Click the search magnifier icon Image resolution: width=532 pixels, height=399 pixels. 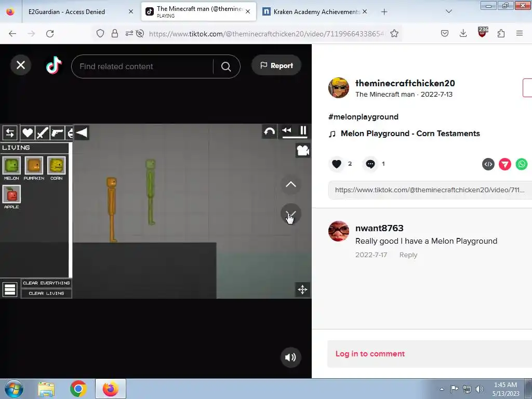coord(226,66)
